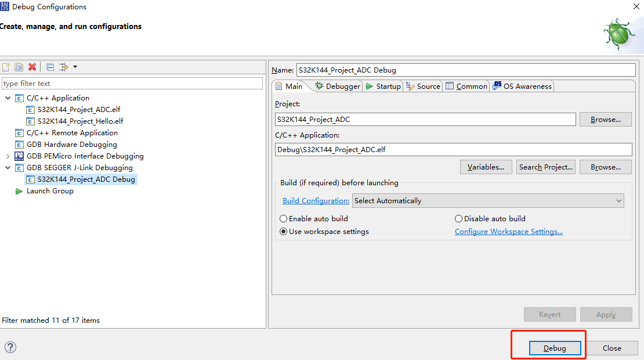This screenshot has height=360, width=644.
Task: Click the Debug Configurations title bar icon
Action: (5, 6)
